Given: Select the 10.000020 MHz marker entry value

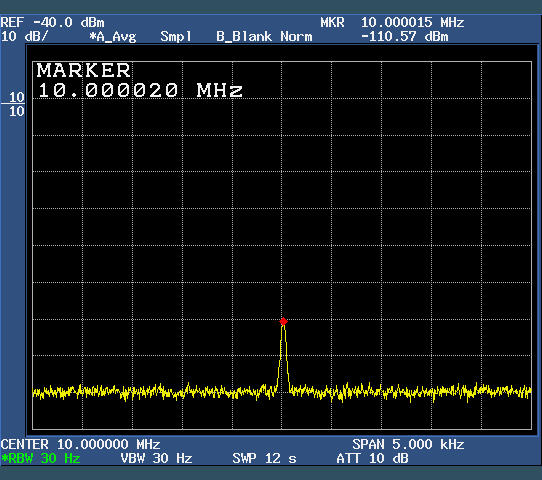Looking at the screenshot, I should [x=140, y=91].
